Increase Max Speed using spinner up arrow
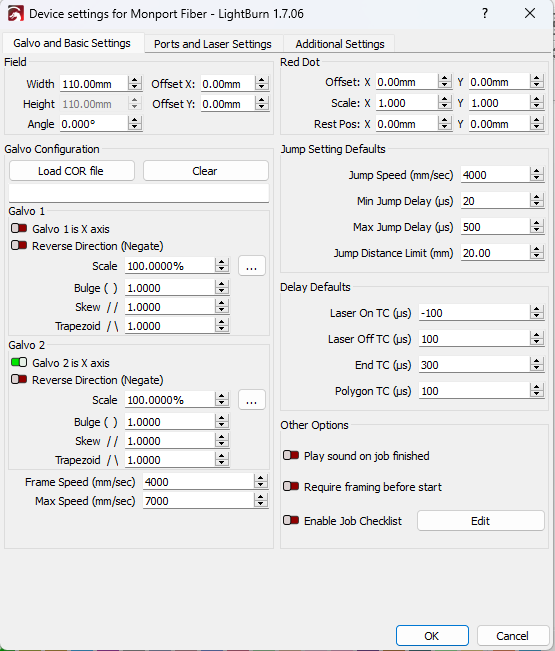Image resolution: width=555 pixels, height=651 pixels. click(x=261, y=497)
